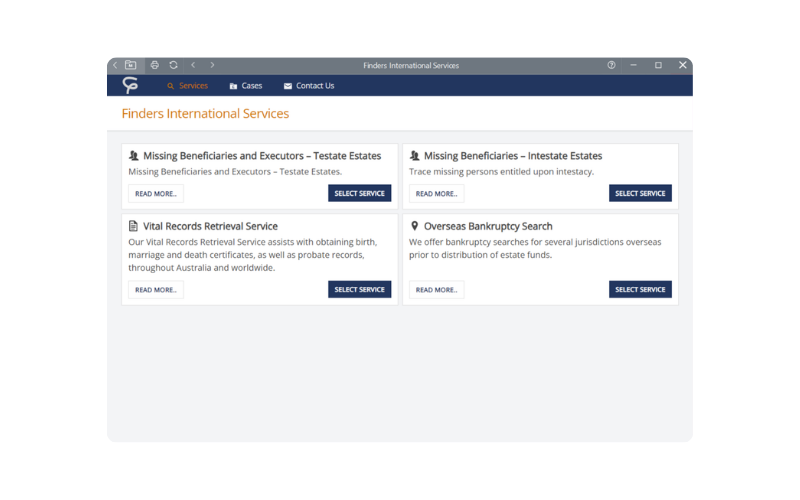This screenshot has height=500, width=800.
Task: Click the back chevron beside the folder icon
Action: pos(115,65)
